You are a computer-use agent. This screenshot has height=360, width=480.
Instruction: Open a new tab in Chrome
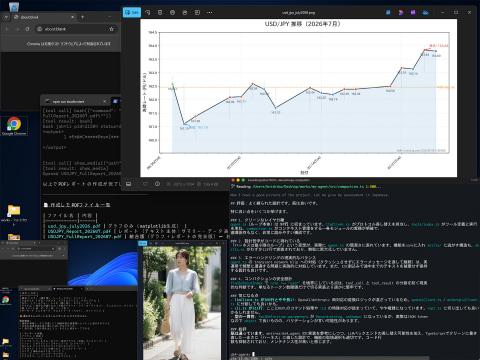coord(82,17)
